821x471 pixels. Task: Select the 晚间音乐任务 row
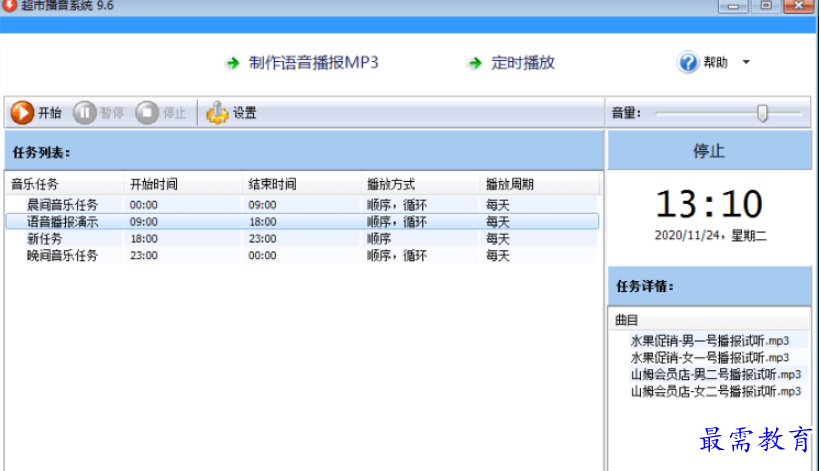coord(302,255)
